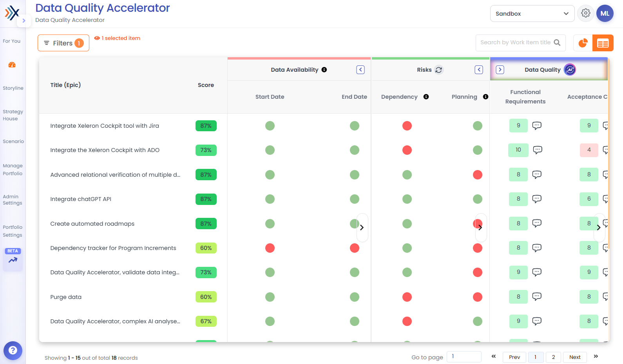Go to For You in sidebar

coord(12,41)
